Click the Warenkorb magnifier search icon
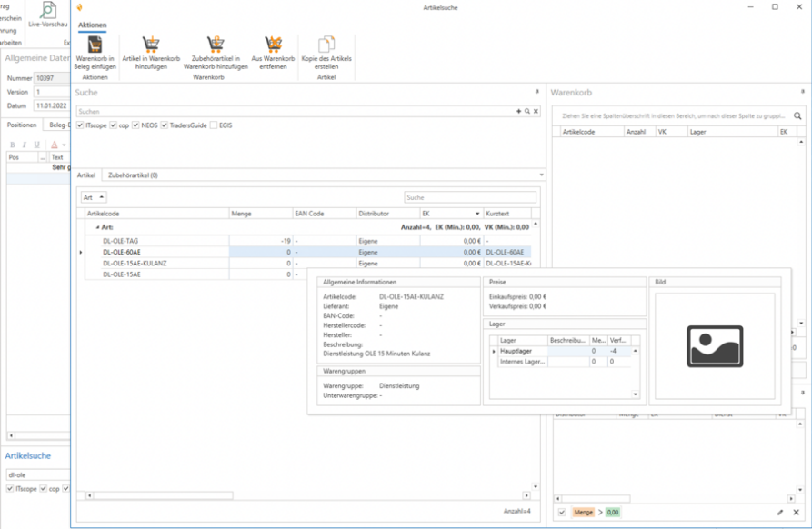Image resolution: width=812 pixels, height=529 pixels. click(x=797, y=116)
